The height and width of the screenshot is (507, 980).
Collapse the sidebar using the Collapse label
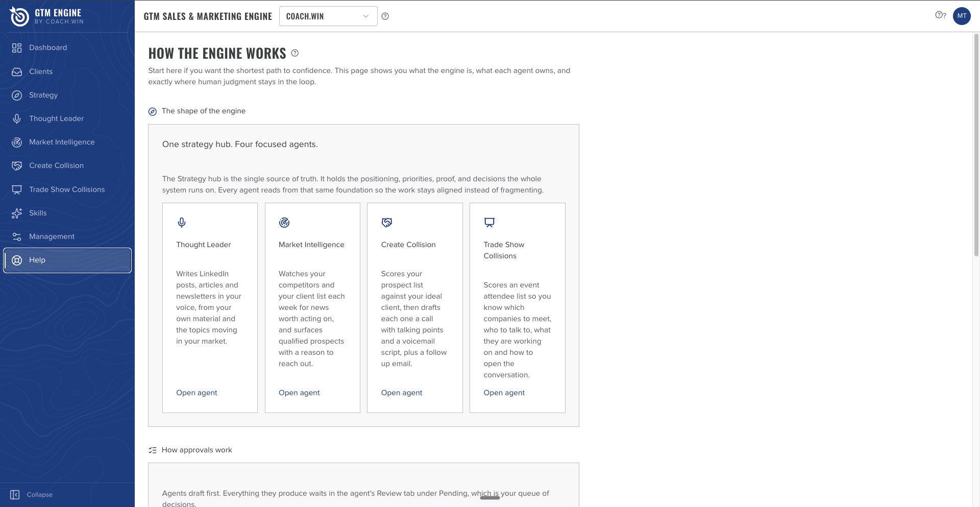pyautogui.click(x=40, y=495)
